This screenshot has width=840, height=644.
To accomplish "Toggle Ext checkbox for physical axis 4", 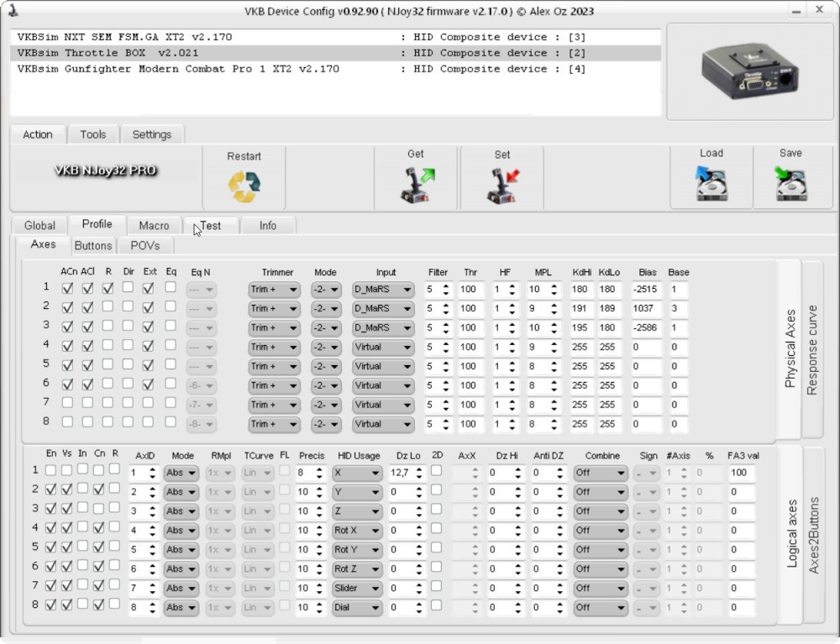I will [148, 347].
